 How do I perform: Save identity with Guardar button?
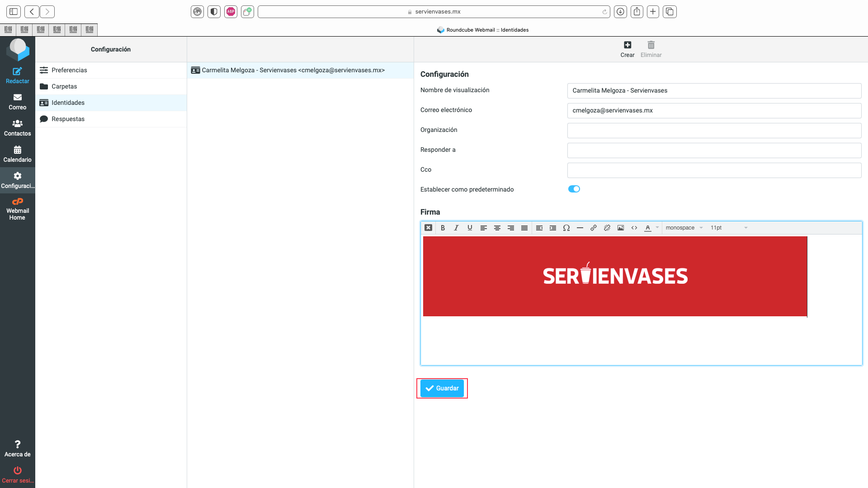[x=442, y=388]
